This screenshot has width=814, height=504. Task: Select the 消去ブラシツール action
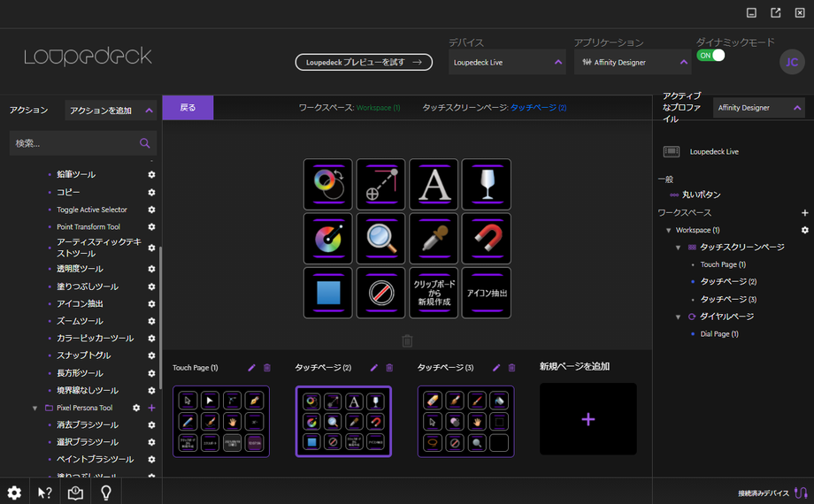coord(88,424)
